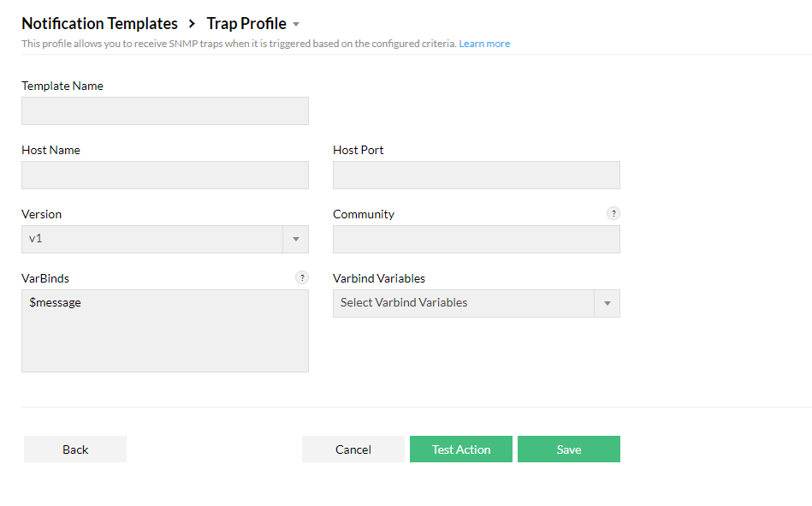
Task: Click inside the VarBinds text area
Action: click(164, 330)
